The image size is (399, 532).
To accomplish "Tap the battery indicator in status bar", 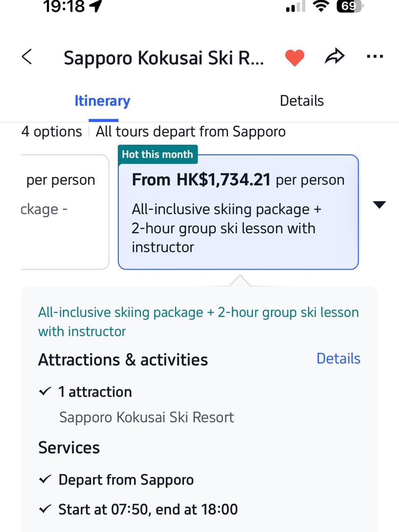I will click(350, 6).
